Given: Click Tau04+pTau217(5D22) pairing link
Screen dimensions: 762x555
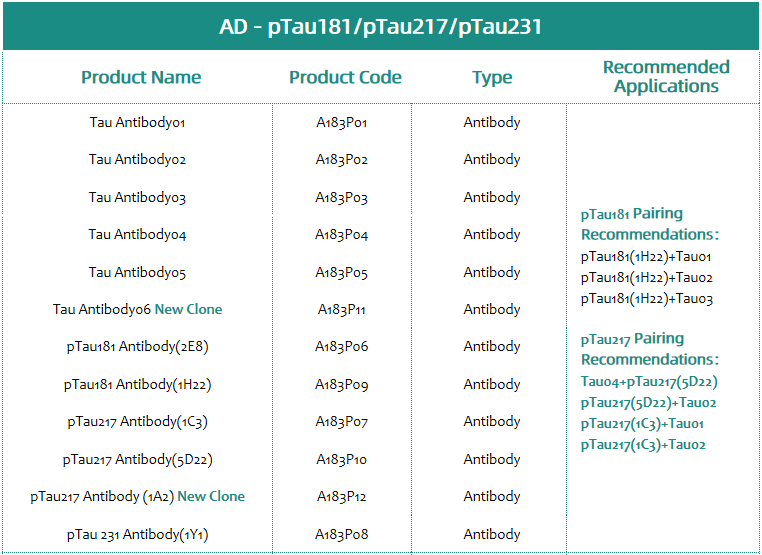Looking at the screenshot, I should (x=649, y=382).
